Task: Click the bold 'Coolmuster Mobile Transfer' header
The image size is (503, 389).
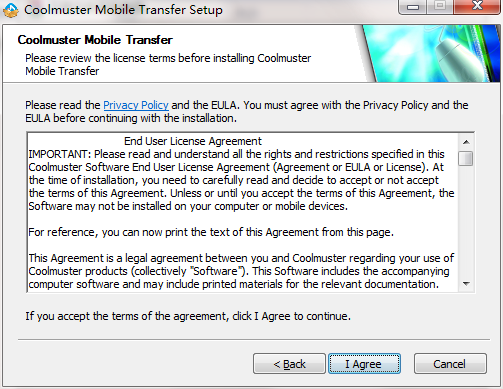Action: tap(95, 40)
